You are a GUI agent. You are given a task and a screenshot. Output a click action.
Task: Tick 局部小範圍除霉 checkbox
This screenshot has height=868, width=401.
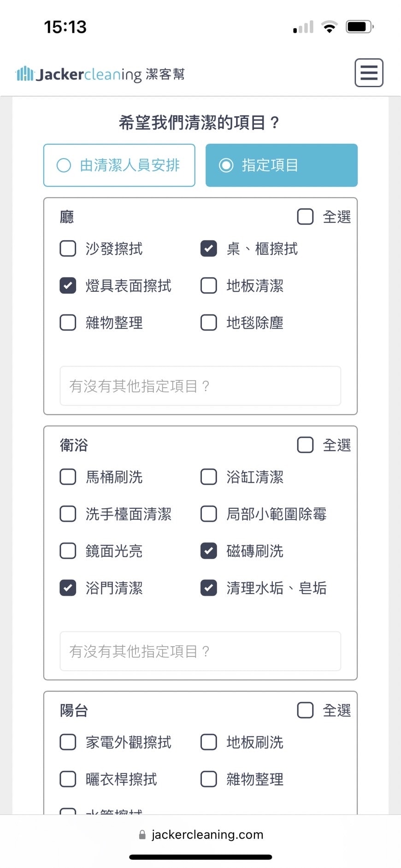(x=209, y=514)
